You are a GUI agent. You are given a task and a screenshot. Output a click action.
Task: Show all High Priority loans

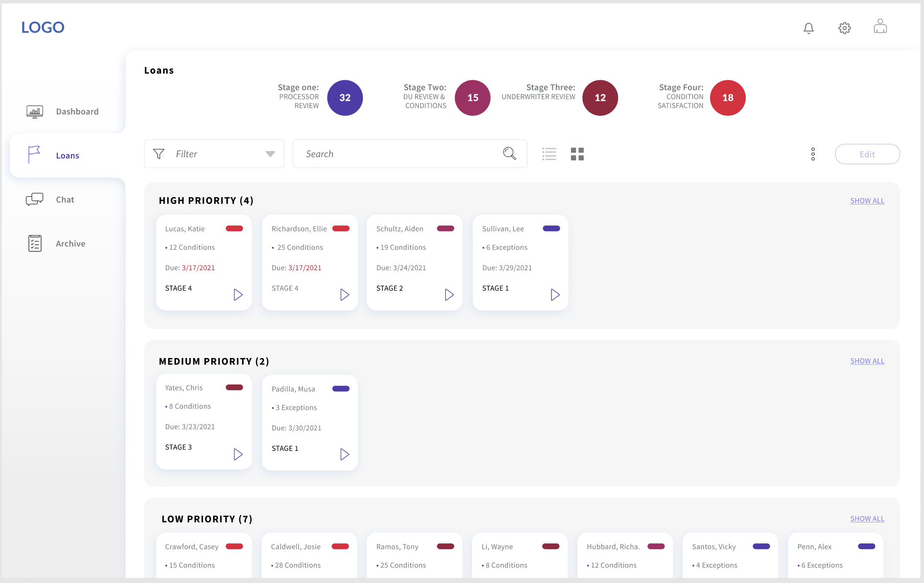pyautogui.click(x=867, y=201)
